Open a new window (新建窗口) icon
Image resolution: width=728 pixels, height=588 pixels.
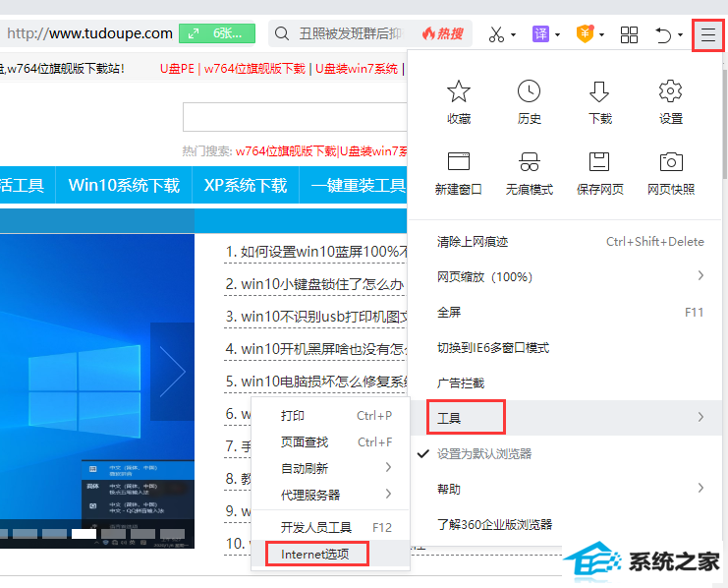tap(459, 162)
